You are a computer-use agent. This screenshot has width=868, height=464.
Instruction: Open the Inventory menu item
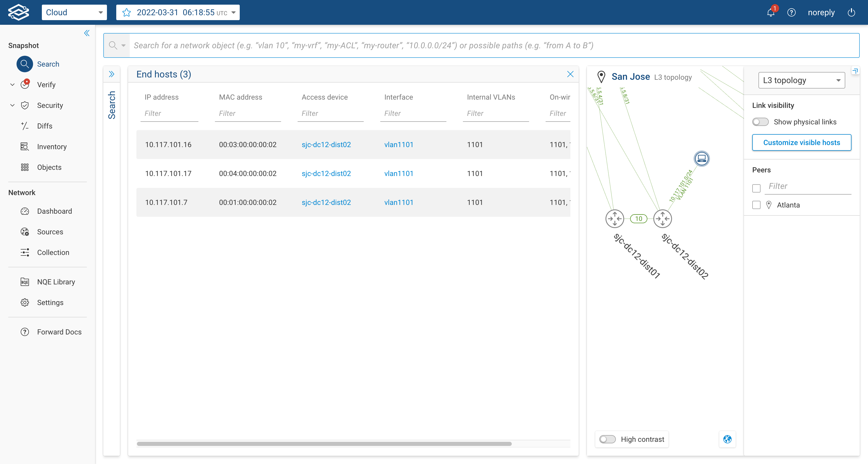52,147
